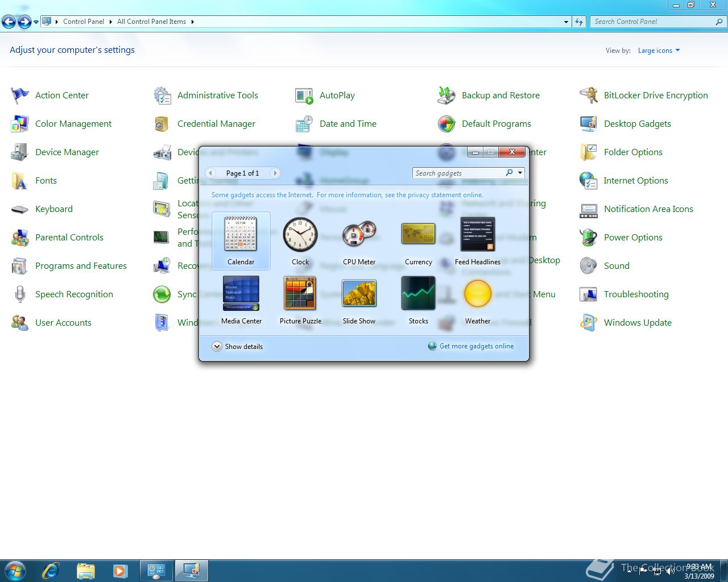Go to next gadget page arrow
The height and width of the screenshot is (582, 728).
click(275, 173)
